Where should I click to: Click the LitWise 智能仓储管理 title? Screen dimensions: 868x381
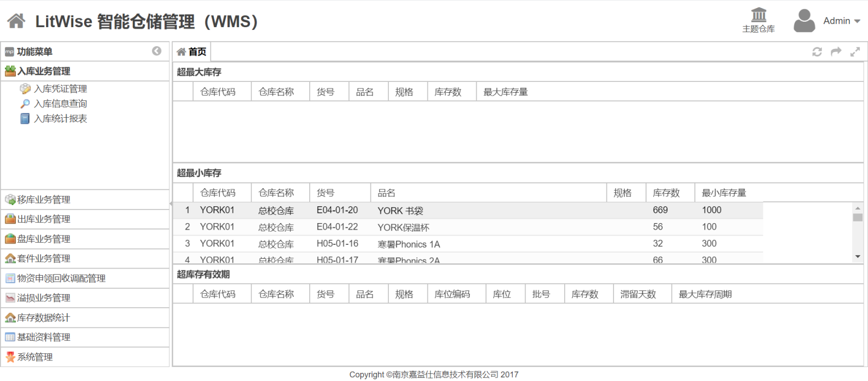[146, 21]
